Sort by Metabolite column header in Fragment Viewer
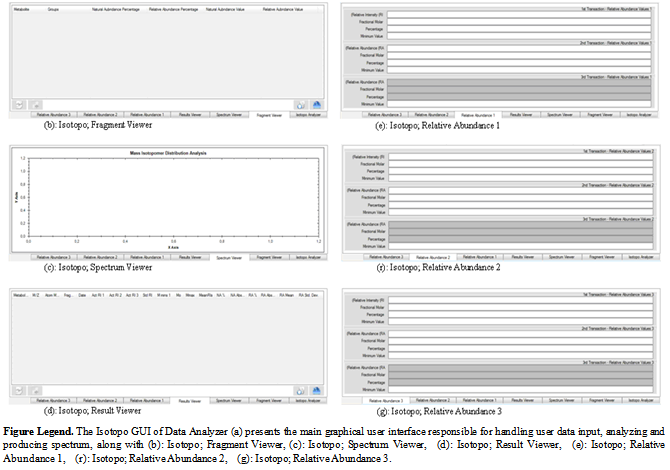670x470 pixels. pyautogui.click(x=21, y=9)
